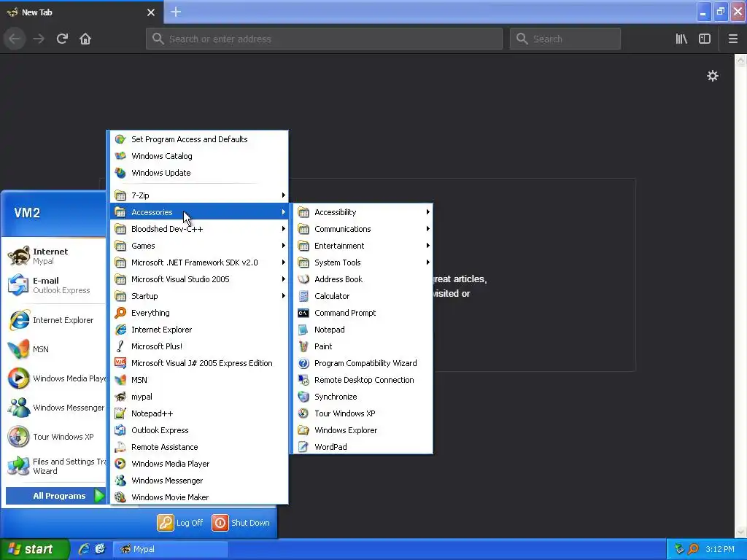Expand the Entertainment submenu
The width and height of the screenshot is (747, 560).
click(x=363, y=246)
